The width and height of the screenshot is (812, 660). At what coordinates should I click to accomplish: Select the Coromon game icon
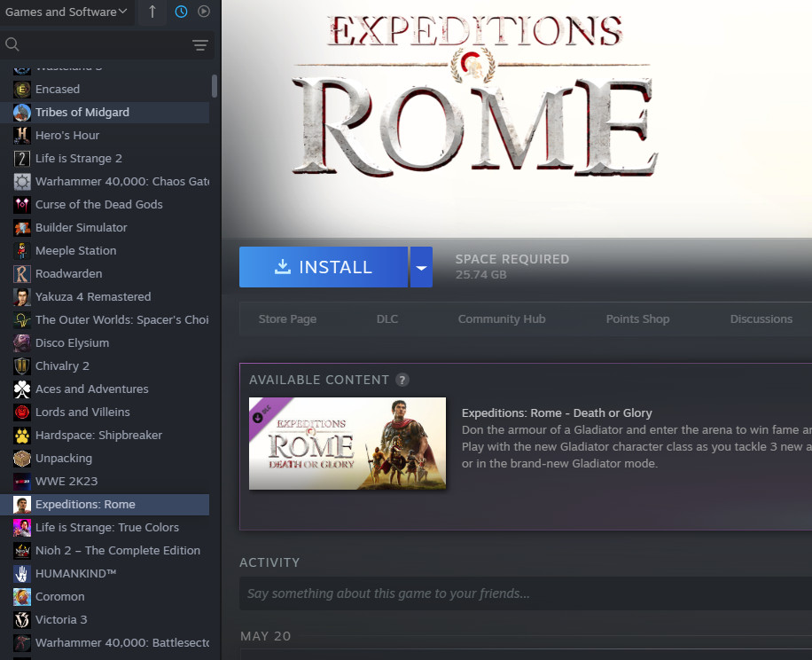(22, 596)
